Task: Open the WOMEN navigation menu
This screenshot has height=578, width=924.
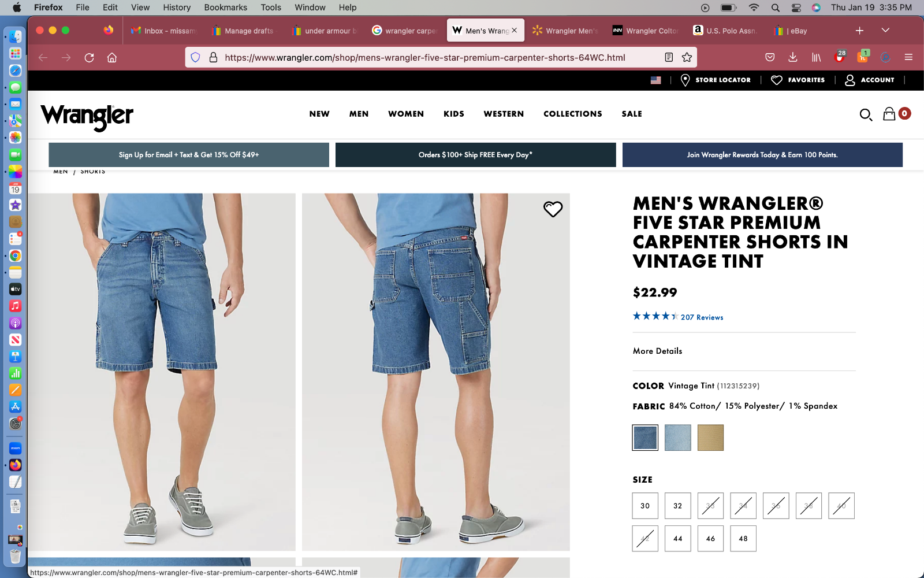Action: tap(406, 114)
